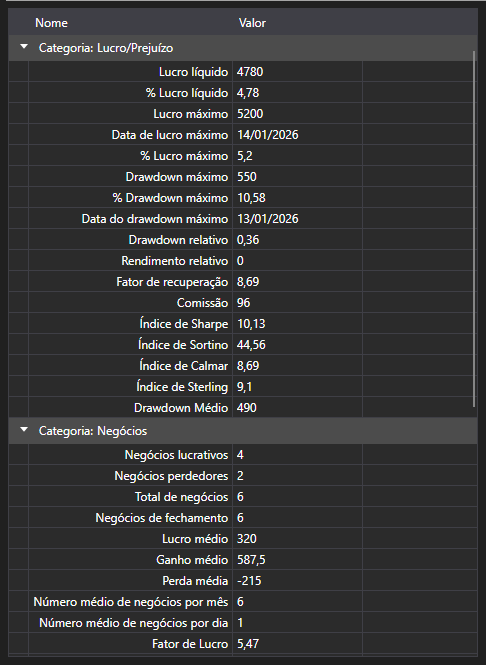486x665 pixels.
Task: Select the % Drawdown máximo label
Action: pos(170,198)
